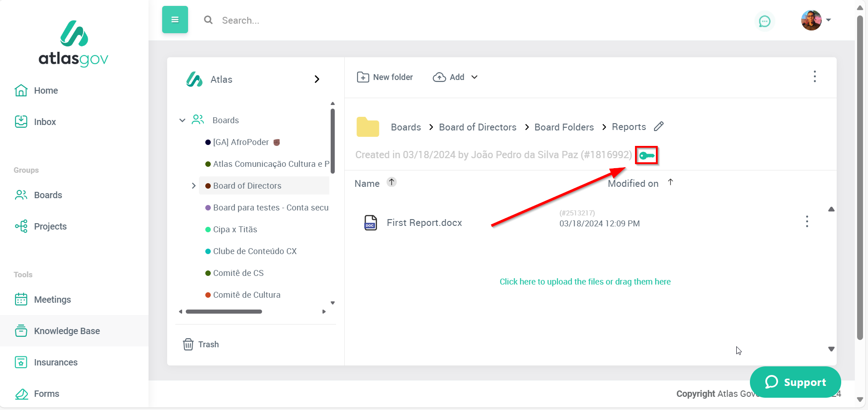Image resolution: width=868 pixels, height=410 pixels.
Task: Click the First Report.docx file icon
Action: (x=371, y=223)
